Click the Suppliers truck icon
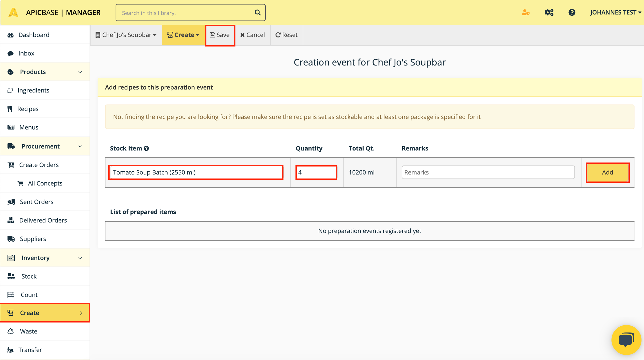644x360 pixels. (11, 239)
